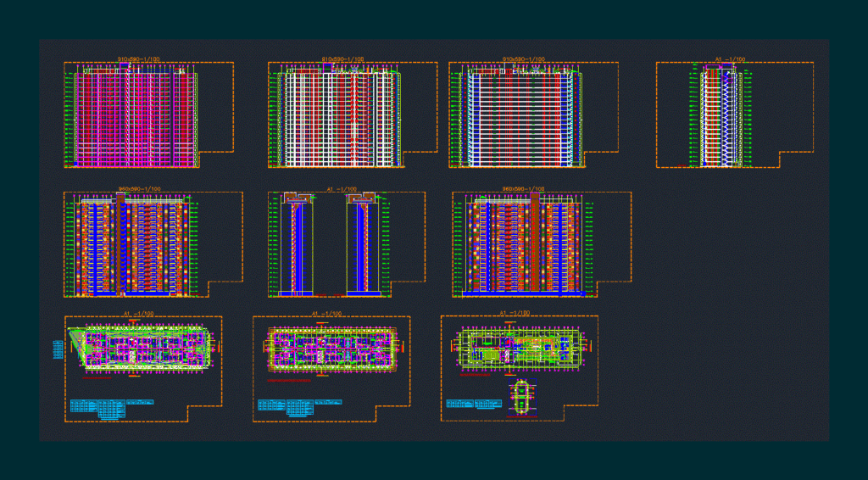Select the blue-edged elevation with horizontal floor lines
This screenshot has width=868, height=480.
coord(520,116)
